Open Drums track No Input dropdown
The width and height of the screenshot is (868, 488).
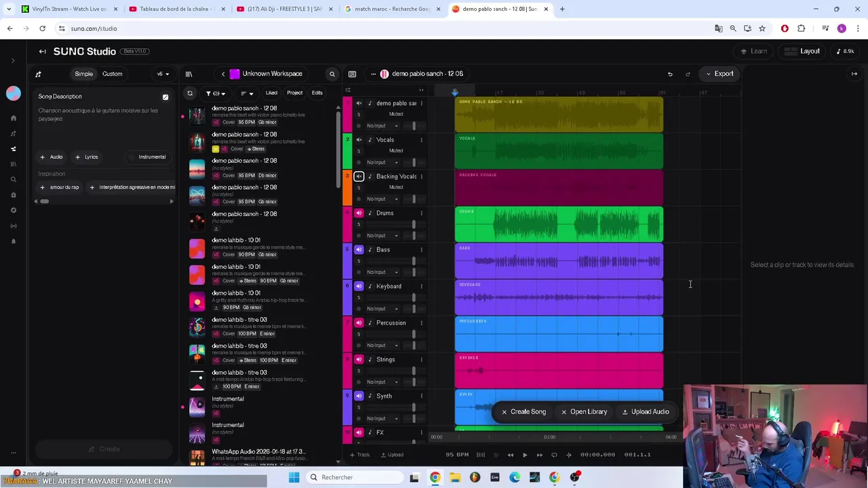click(x=382, y=235)
